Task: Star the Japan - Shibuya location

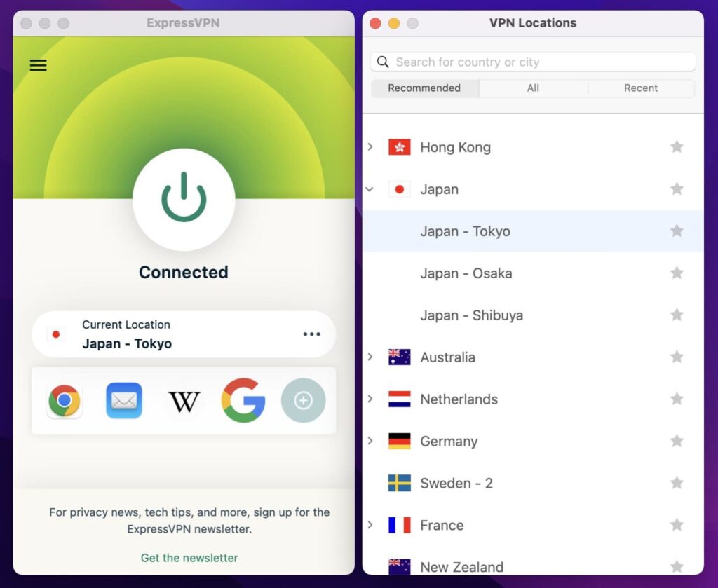Action: click(x=677, y=315)
